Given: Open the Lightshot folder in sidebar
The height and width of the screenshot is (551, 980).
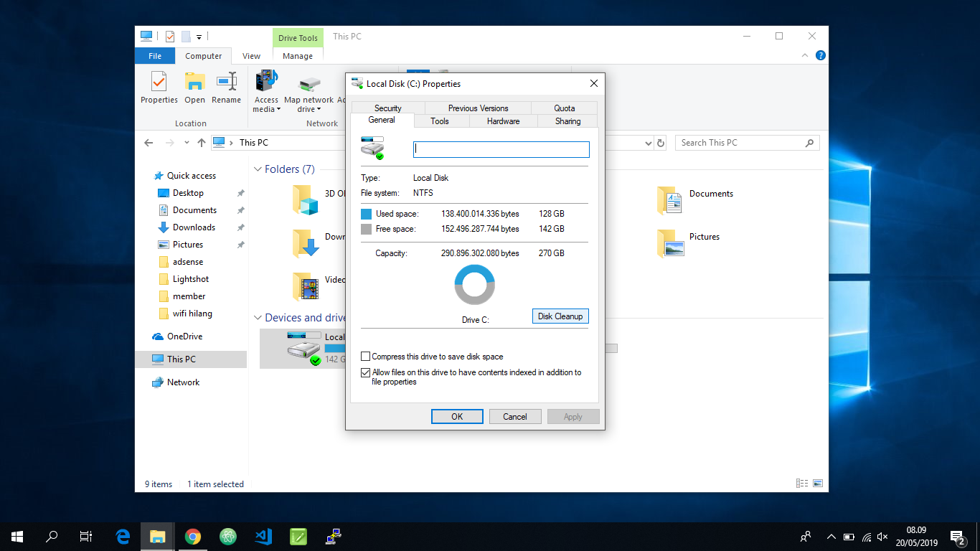Looking at the screenshot, I should coord(191,279).
